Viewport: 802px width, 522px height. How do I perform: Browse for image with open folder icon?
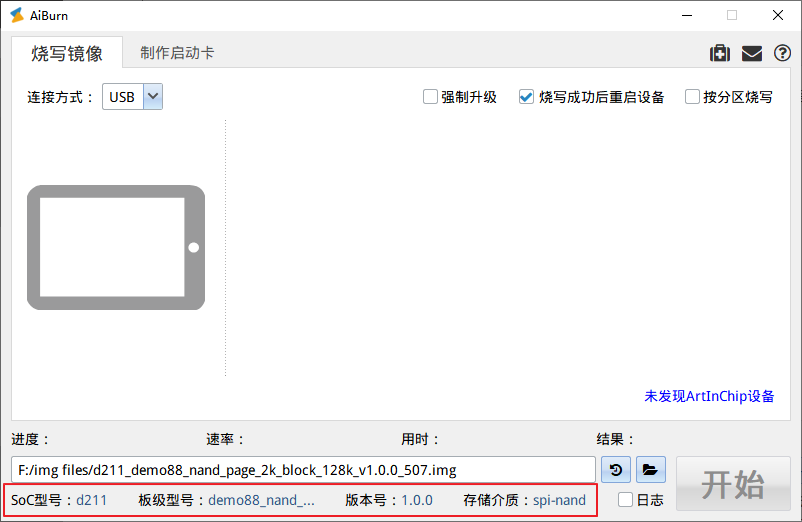click(x=650, y=469)
